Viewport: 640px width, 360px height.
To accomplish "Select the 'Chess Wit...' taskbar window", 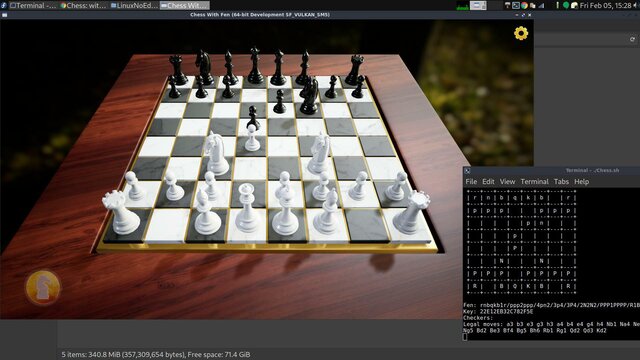I will coord(184,5).
